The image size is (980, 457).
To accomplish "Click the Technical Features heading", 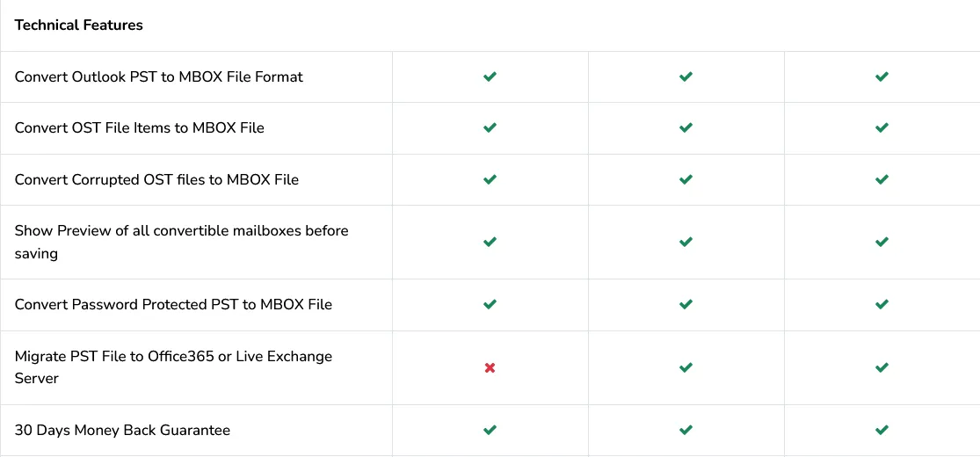I will pos(78,25).
